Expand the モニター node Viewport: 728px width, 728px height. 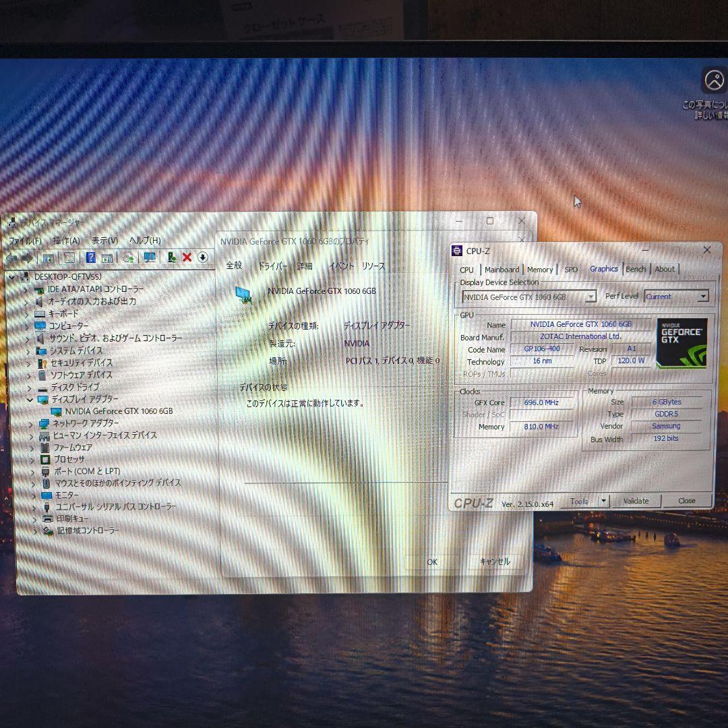tap(33, 495)
